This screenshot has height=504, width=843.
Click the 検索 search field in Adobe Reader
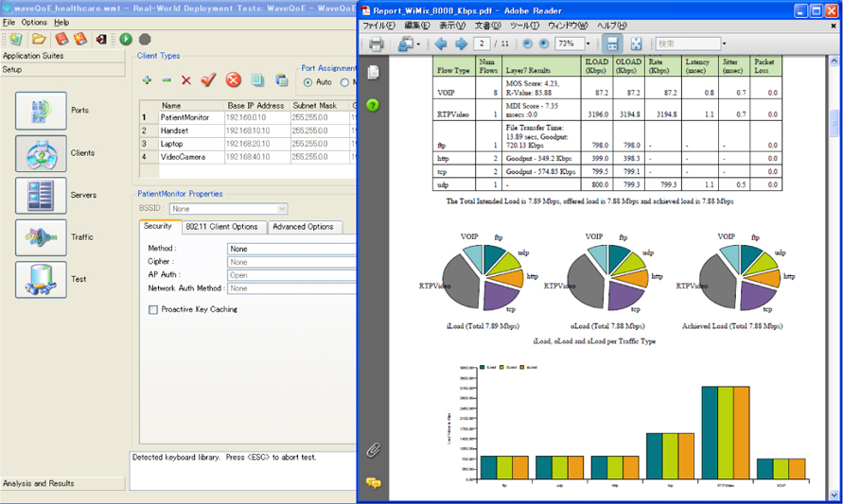coord(688,43)
